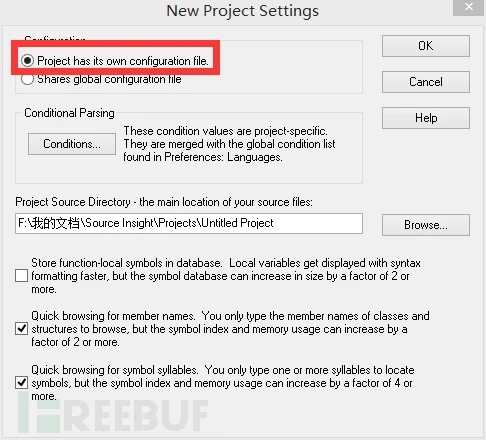Enable Store function-local symbols checkbox
The height and width of the screenshot is (440, 486).
(x=21, y=276)
